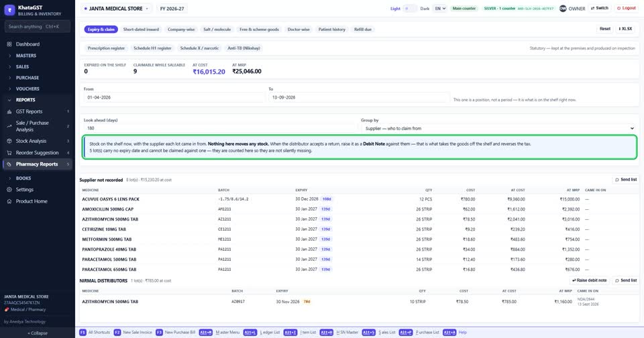
Task: Click Alt+M Master Menu shortcut
Action: tap(219, 332)
